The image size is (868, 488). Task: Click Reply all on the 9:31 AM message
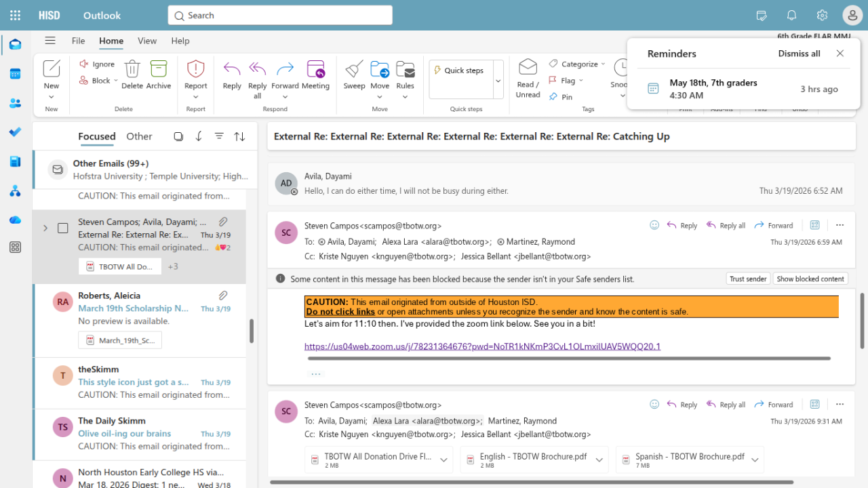pyautogui.click(x=726, y=405)
